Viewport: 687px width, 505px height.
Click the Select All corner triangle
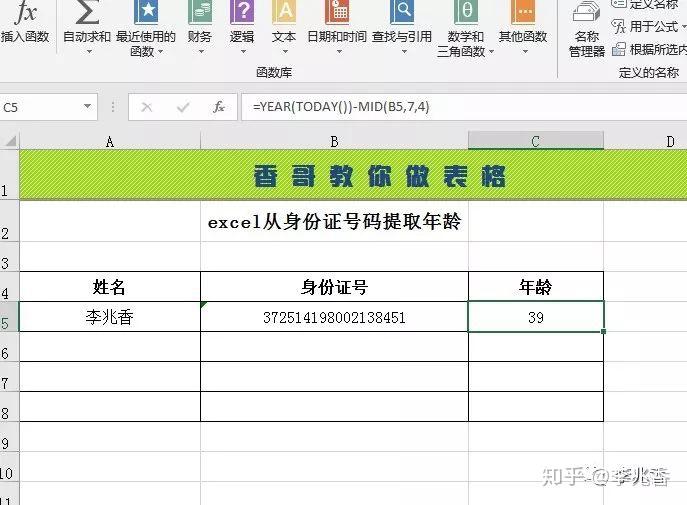pos(11,141)
